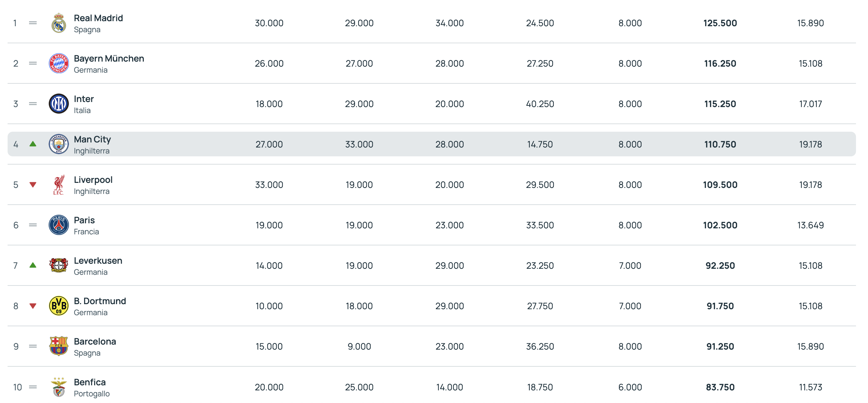Select Inter's total points 115.250
Image resolution: width=868 pixels, height=403 pixels.
(720, 104)
